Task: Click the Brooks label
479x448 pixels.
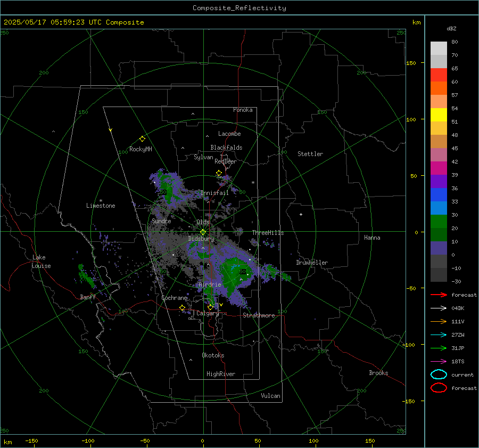Action: pyautogui.click(x=378, y=373)
